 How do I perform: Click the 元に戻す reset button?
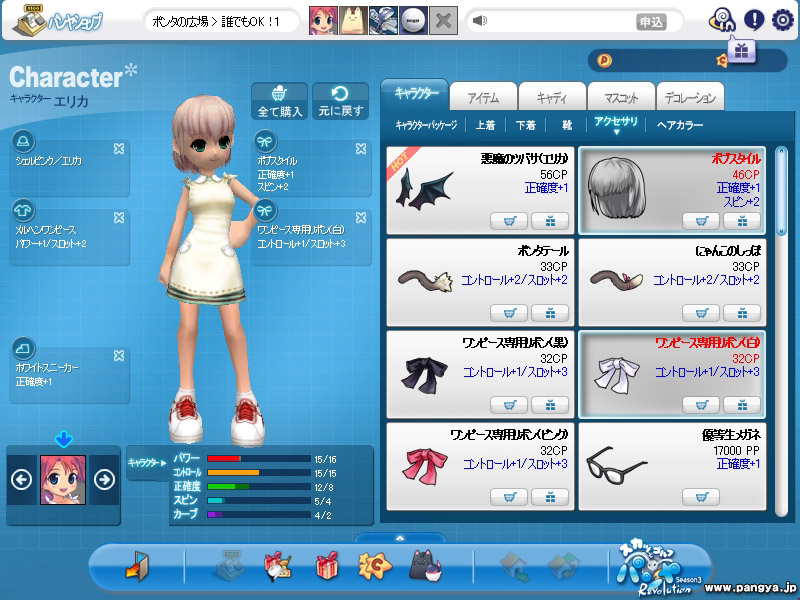click(x=340, y=102)
